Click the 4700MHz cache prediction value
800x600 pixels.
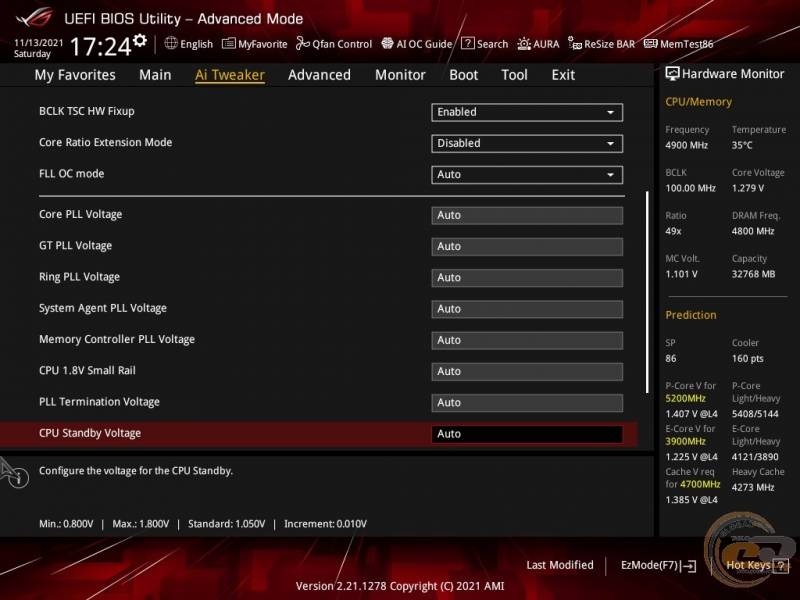pos(700,484)
